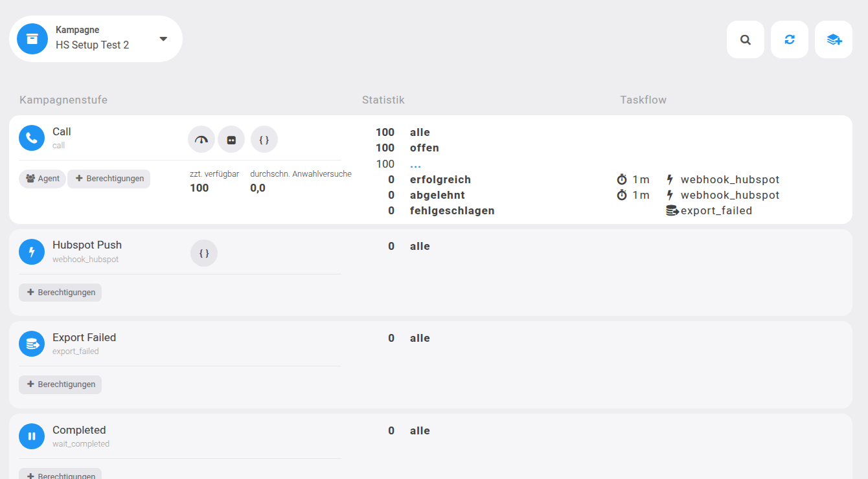Click the robot face icon in Call stage
868x479 pixels.
pyautogui.click(x=231, y=139)
